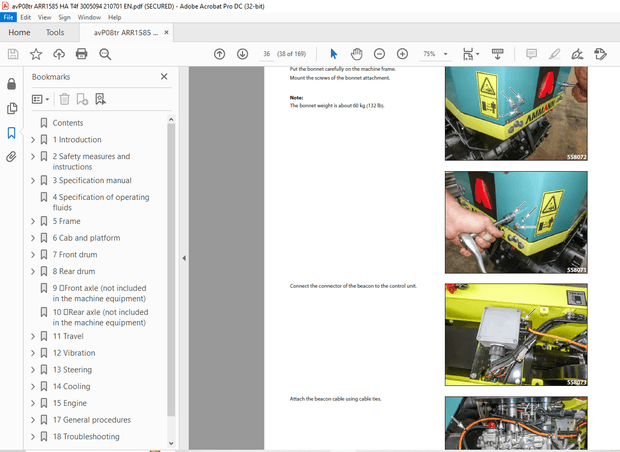Open the attachments paperclip panel
This screenshot has width=620, height=452.
[x=11, y=157]
